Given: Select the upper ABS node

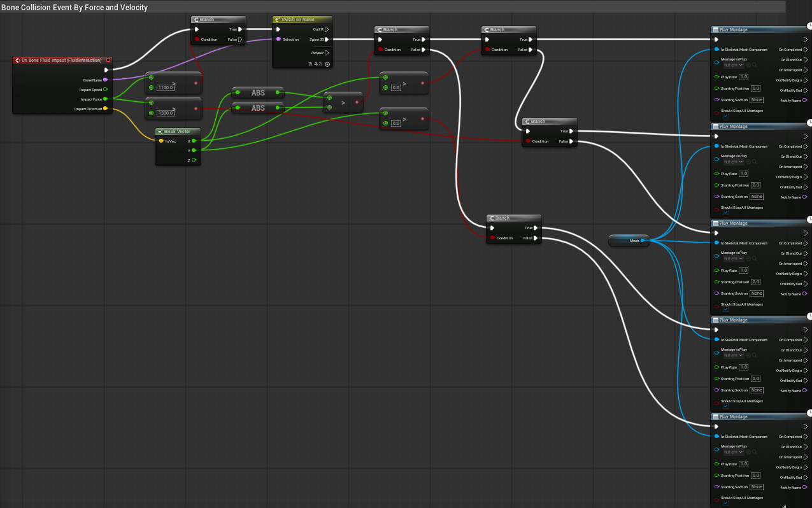Looking at the screenshot, I should 258,93.
